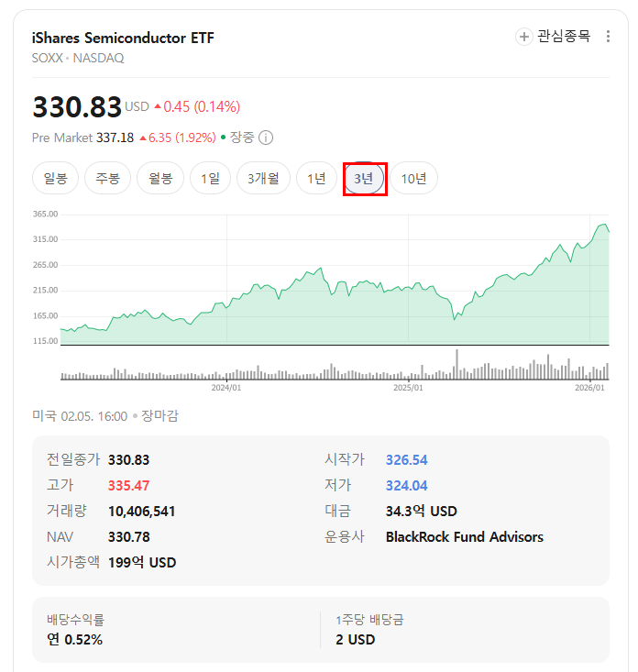
Task: Switch the chart to 10년 range
Action: (x=414, y=178)
